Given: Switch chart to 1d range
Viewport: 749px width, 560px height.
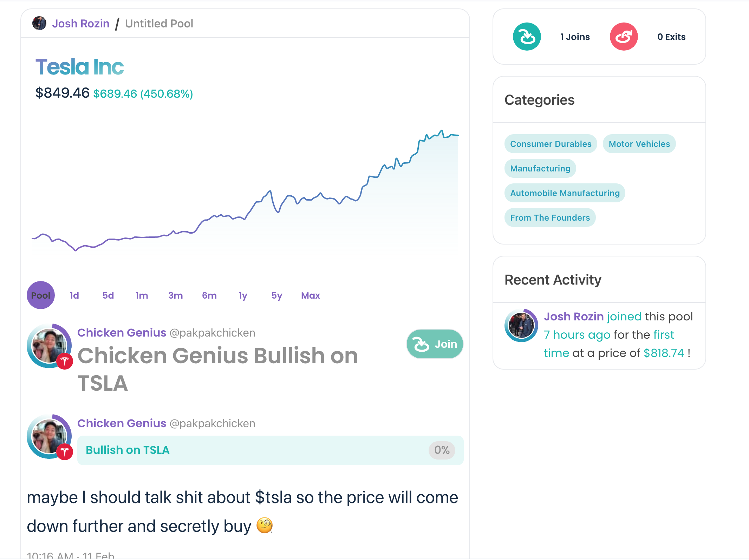Looking at the screenshot, I should tap(74, 295).
